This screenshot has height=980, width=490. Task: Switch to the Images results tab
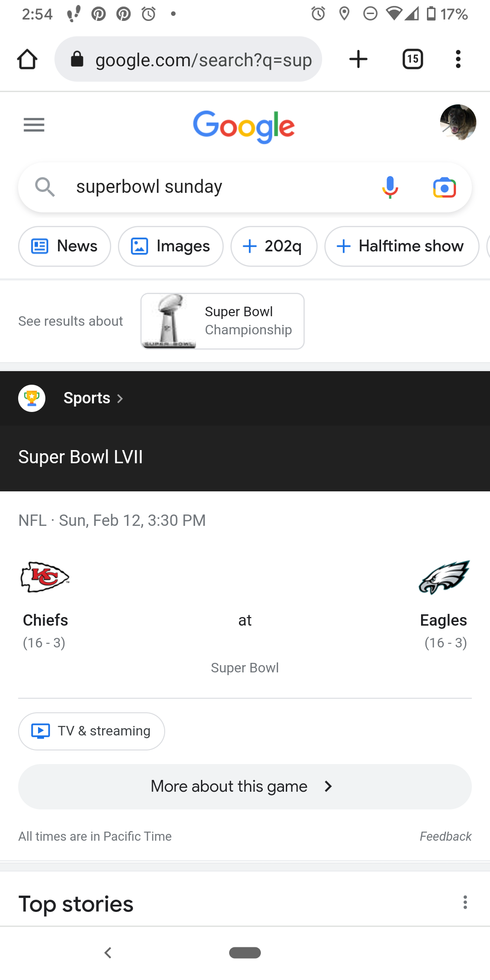click(171, 246)
